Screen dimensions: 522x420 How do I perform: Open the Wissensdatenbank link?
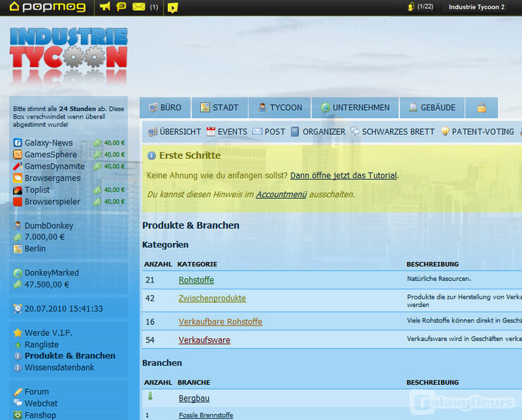59,367
